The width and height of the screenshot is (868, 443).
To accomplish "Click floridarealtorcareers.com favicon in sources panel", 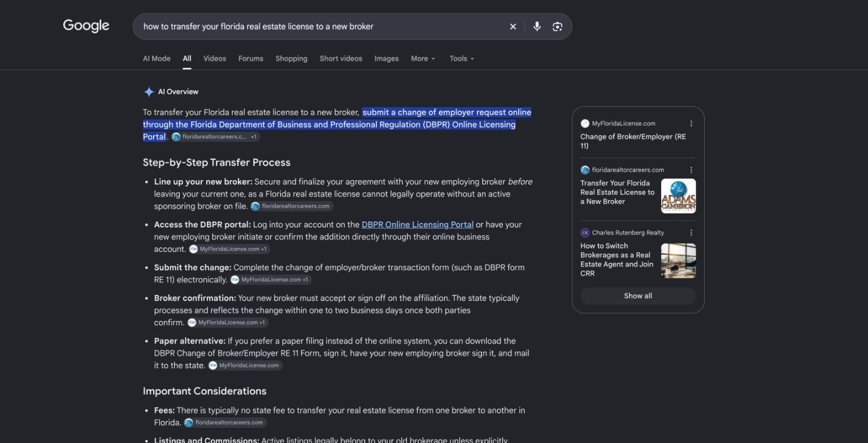I will click(x=585, y=170).
